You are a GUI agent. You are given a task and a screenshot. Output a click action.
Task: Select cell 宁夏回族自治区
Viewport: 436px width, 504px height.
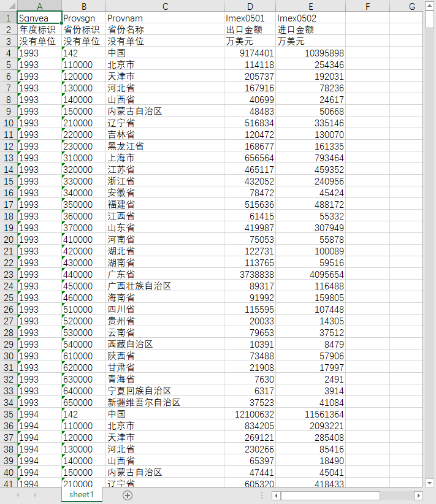(x=165, y=391)
